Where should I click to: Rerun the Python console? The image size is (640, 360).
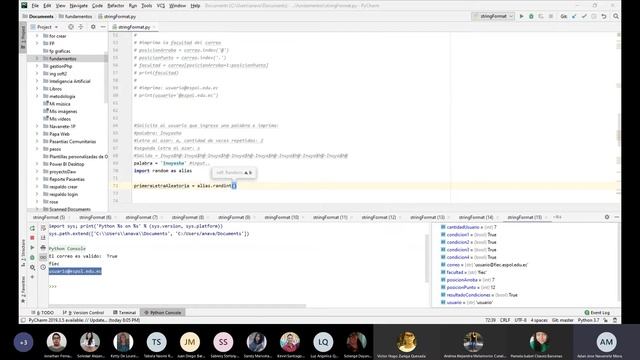pyautogui.click(x=32, y=228)
